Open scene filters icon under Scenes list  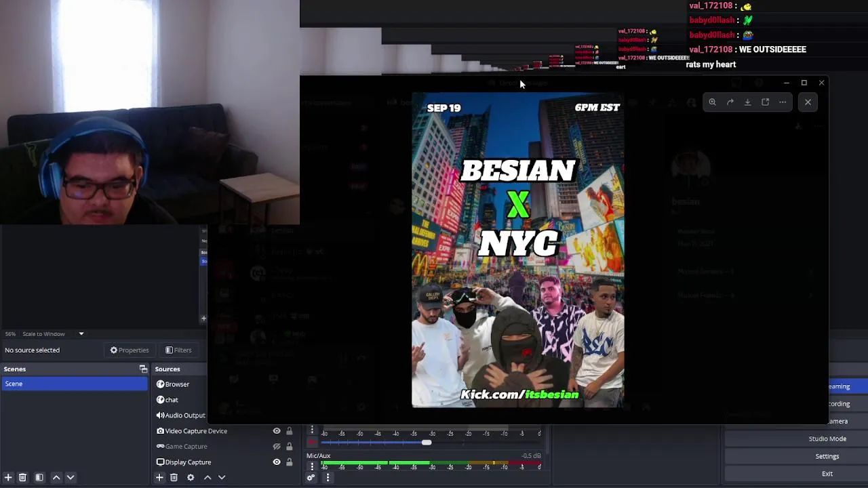[39, 478]
